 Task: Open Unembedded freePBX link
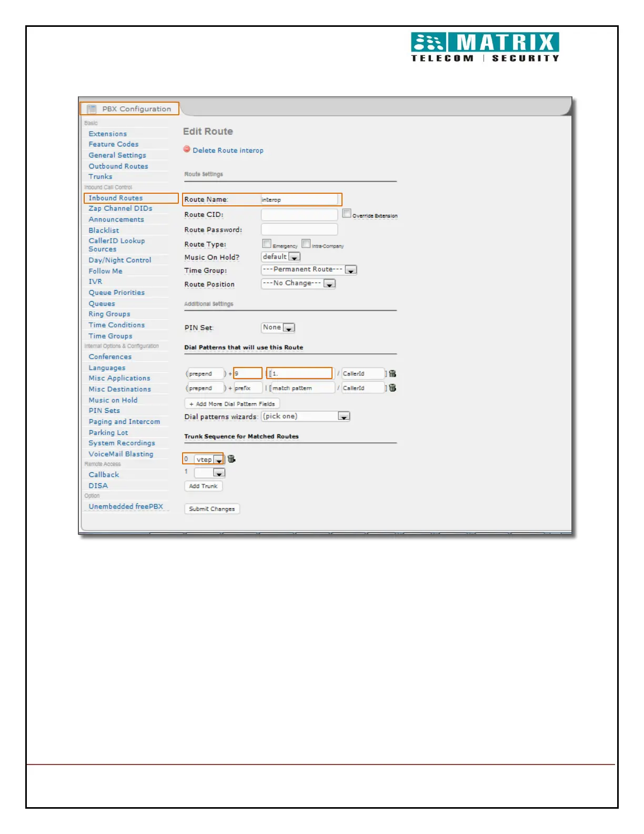point(126,507)
